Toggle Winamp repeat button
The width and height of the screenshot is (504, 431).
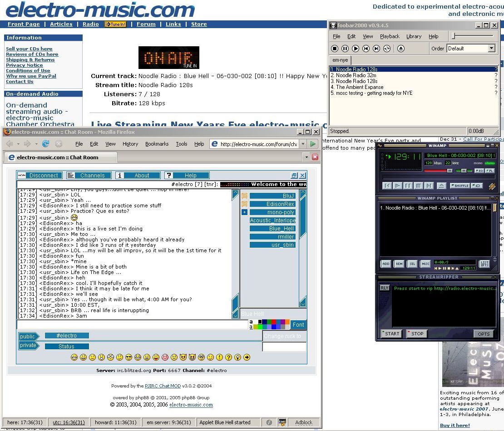click(477, 186)
